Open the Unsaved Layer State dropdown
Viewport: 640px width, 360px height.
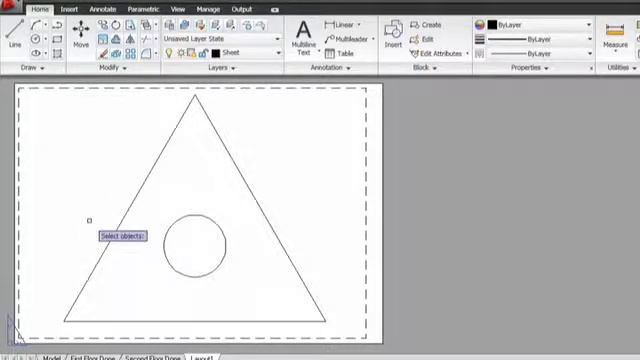222,39
